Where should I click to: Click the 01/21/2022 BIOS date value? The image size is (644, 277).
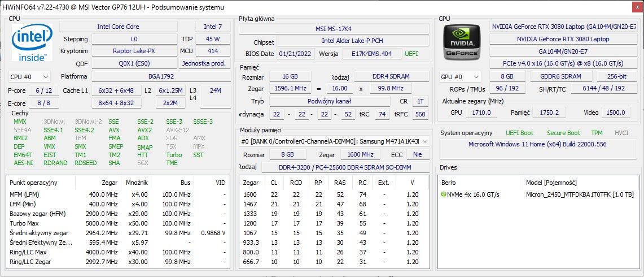pos(296,54)
